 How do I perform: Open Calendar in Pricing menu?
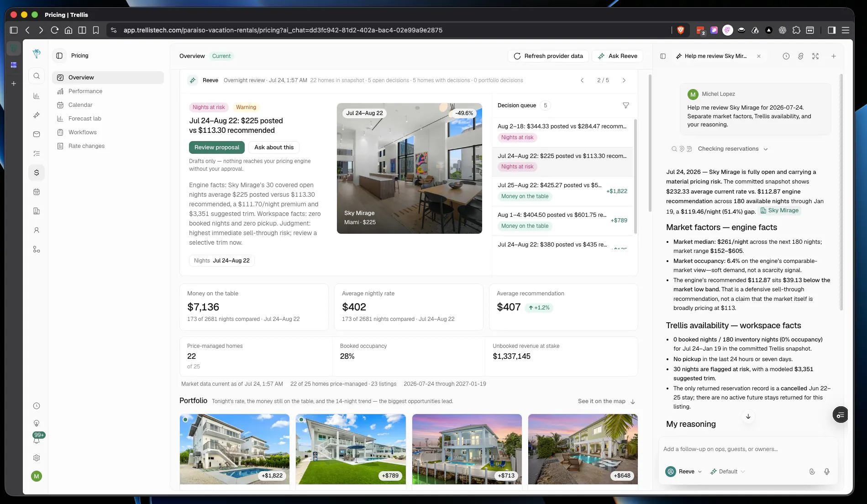108,105
